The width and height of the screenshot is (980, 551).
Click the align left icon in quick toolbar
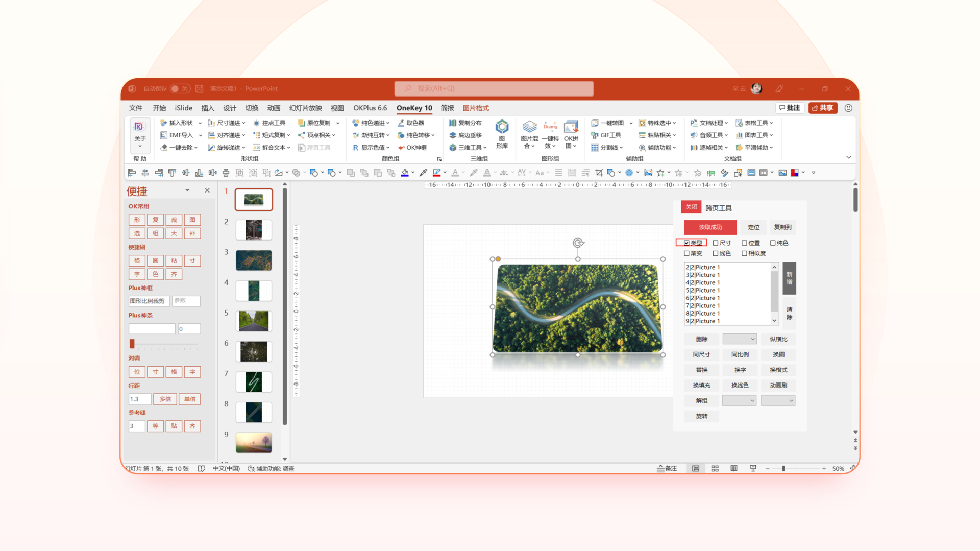click(132, 173)
